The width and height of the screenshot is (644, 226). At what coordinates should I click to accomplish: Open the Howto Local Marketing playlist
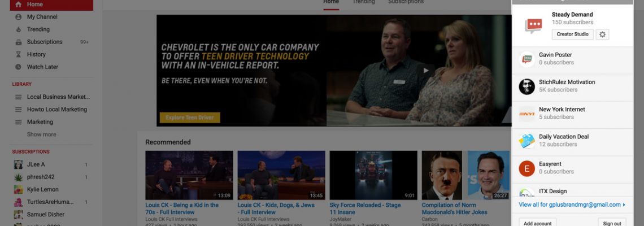pyautogui.click(x=56, y=109)
